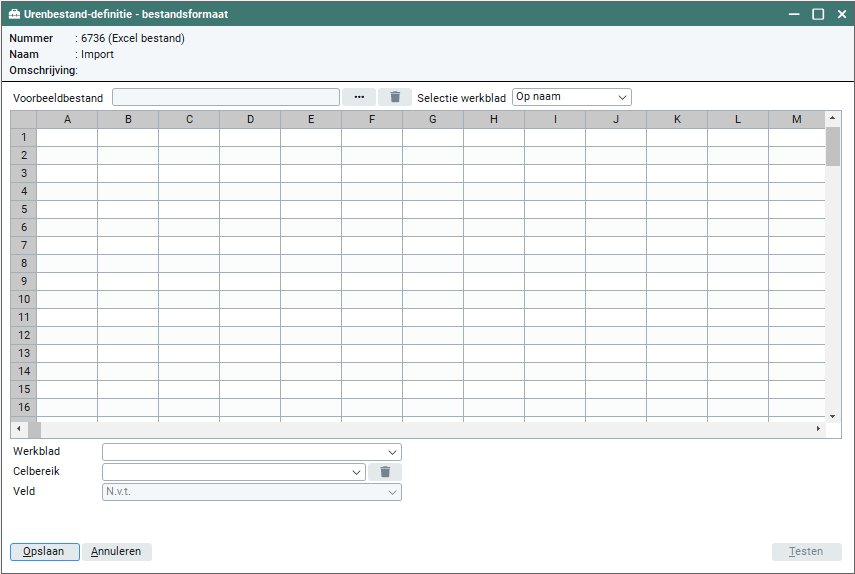Maximize the Urenbestand-definitie window
Viewport: 855px width, 574px height.
point(818,14)
